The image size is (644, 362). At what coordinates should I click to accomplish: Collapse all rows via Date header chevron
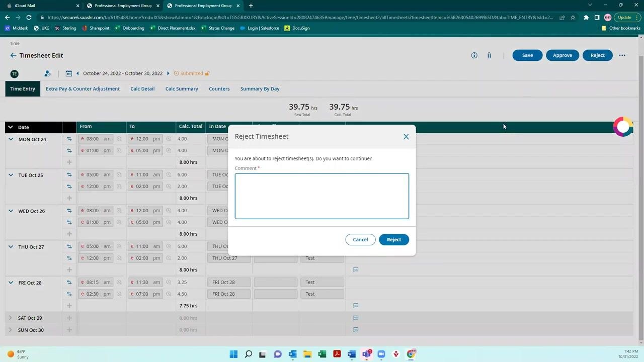(x=11, y=127)
